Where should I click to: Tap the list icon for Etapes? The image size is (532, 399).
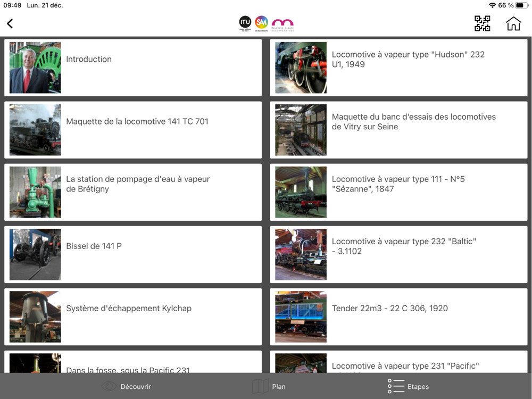pos(396,386)
